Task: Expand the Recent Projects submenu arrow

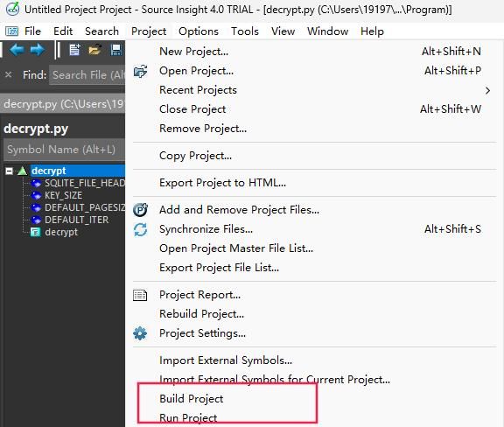Action: [x=488, y=90]
